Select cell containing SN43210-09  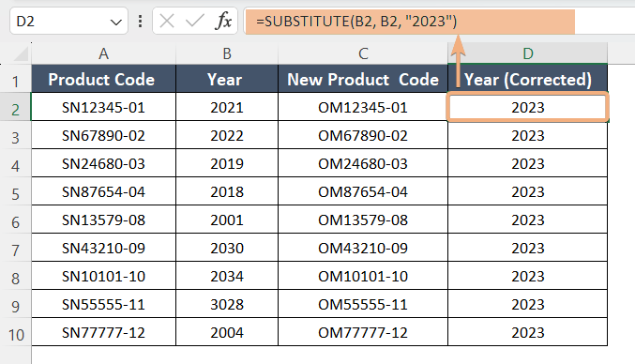[104, 248]
